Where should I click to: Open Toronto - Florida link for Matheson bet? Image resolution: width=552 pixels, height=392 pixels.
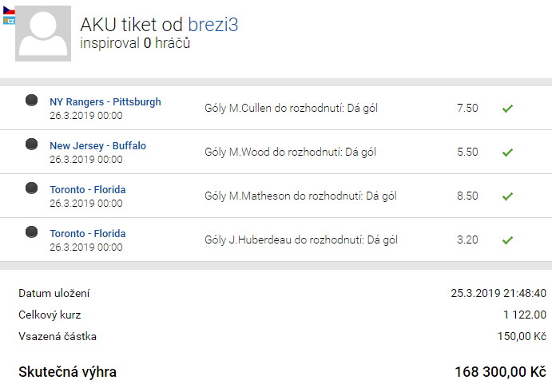click(x=88, y=190)
